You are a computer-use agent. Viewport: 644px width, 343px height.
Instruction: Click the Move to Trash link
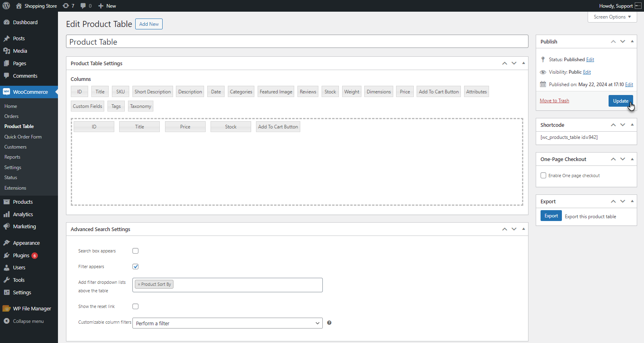tap(554, 101)
